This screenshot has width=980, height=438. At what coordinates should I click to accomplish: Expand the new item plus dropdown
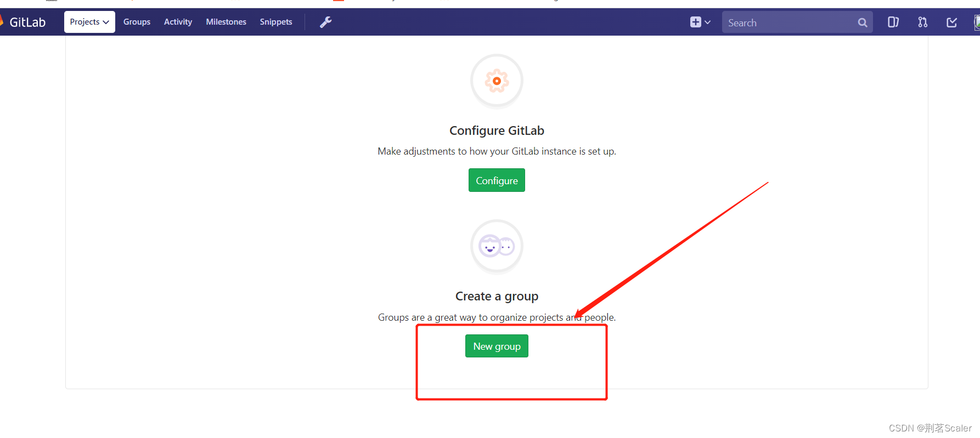(x=700, y=22)
